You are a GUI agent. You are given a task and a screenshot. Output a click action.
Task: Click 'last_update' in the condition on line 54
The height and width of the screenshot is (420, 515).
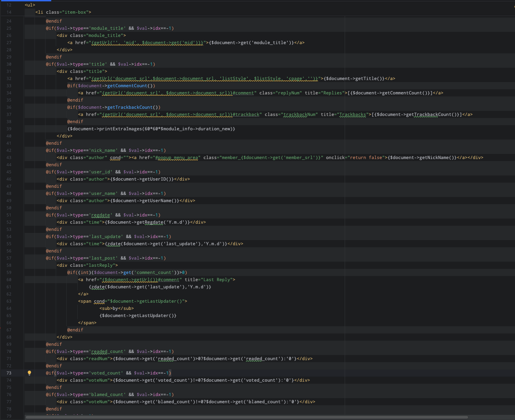click(106, 237)
